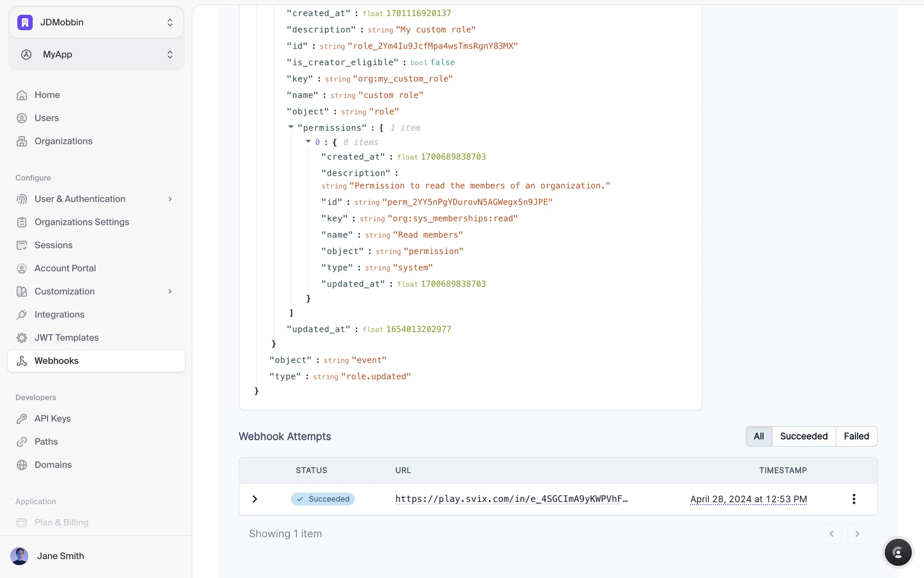Filter attempts by Failed
Image resolution: width=924 pixels, height=578 pixels.
[856, 436]
